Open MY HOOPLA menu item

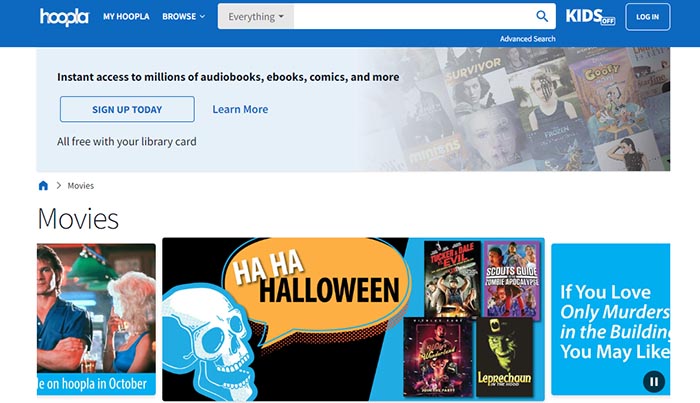(x=126, y=17)
